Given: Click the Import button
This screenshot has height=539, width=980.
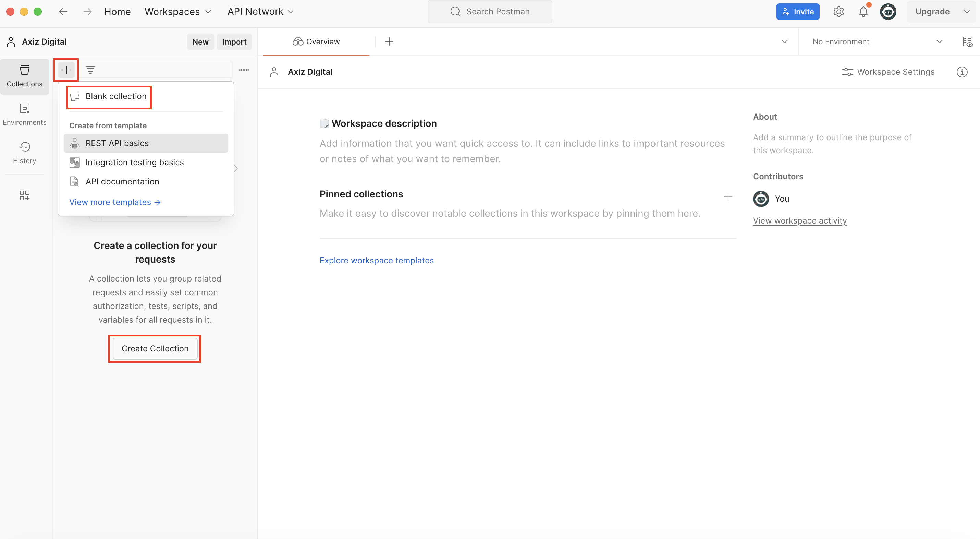Looking at the screenshot, I should point(234,42).
